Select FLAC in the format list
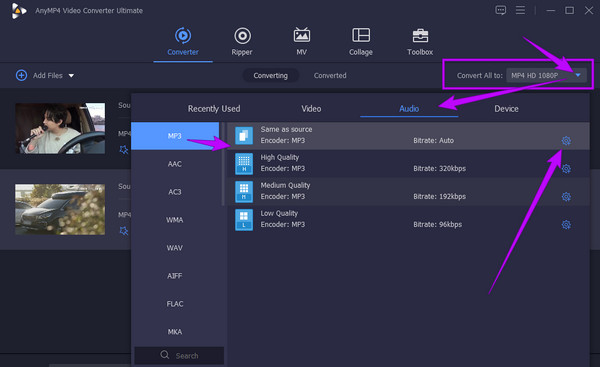 (x=175, y=303)
